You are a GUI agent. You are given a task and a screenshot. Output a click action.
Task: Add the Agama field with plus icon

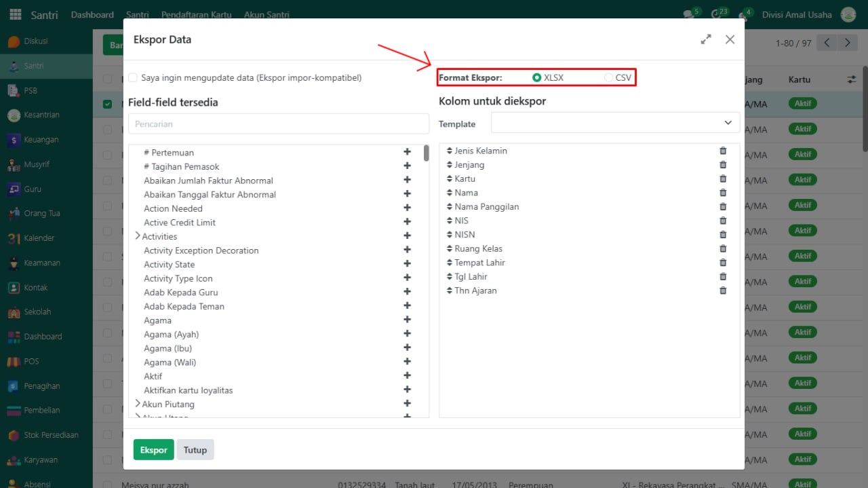[408, 320]
